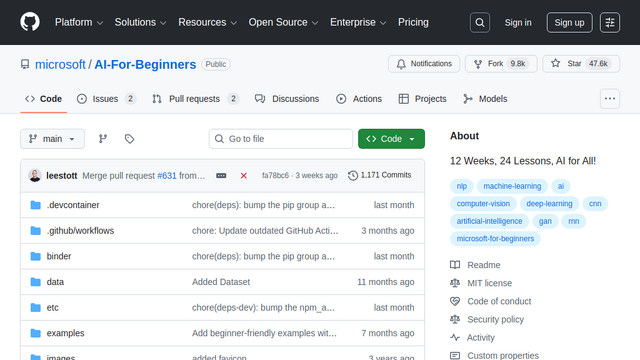Expand the Enterprise menu
Viewport: 640px width, 360px height.
point(358,22)
